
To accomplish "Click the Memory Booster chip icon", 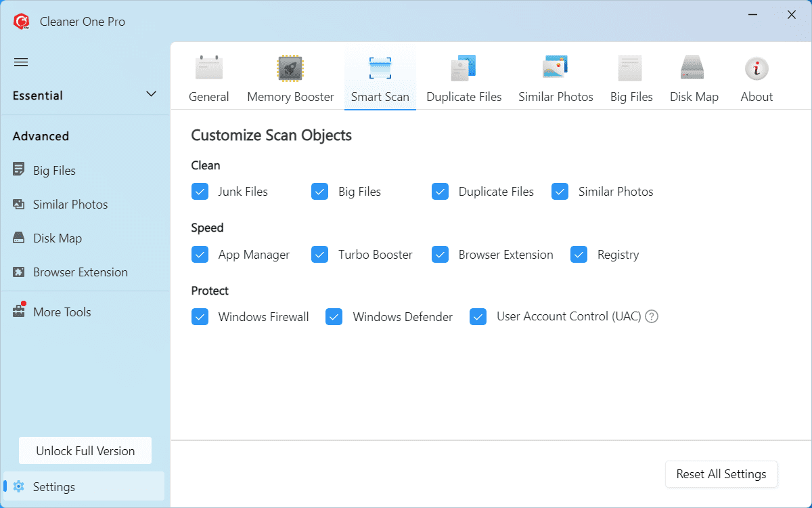I will pyautogui.click(x=290, y=68).
